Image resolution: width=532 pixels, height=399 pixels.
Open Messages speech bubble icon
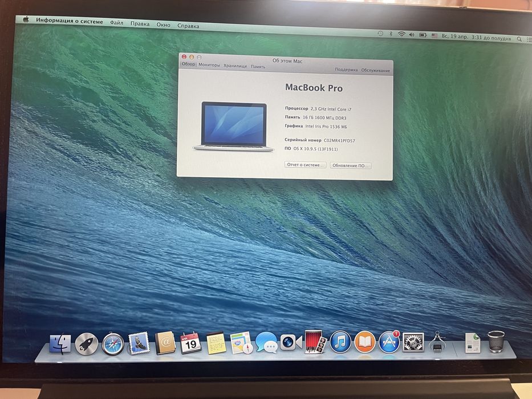266,342
